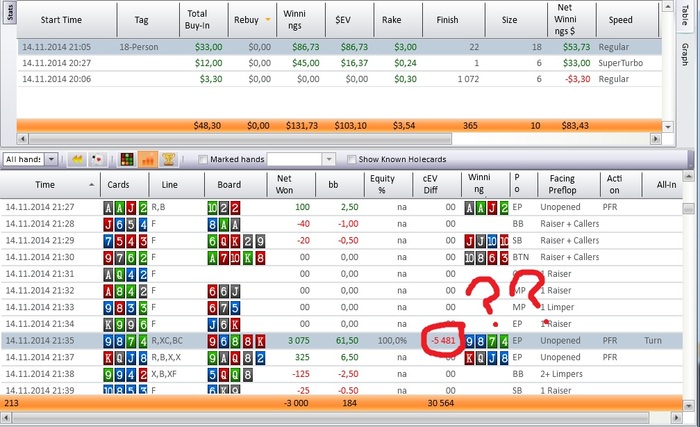Select tournament started 14.11.2014 20:27
This screenshot has height=427, width=700.
[x=339, y=63]
